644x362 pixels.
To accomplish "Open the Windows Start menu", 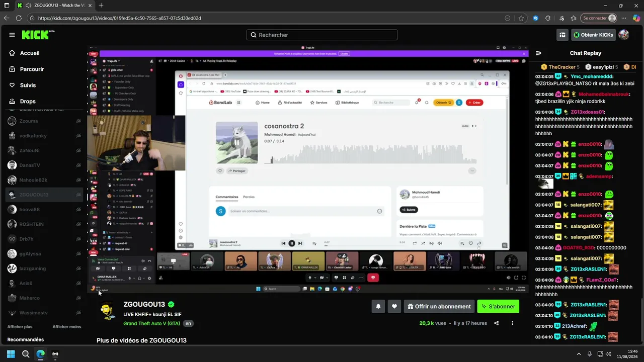I will (11, 354).
